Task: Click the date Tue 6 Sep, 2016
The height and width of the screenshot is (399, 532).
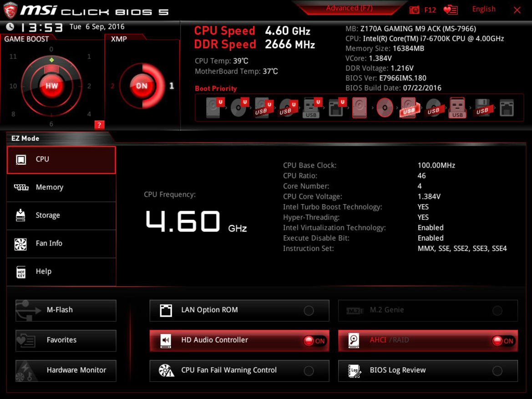Action: point(97,26)
